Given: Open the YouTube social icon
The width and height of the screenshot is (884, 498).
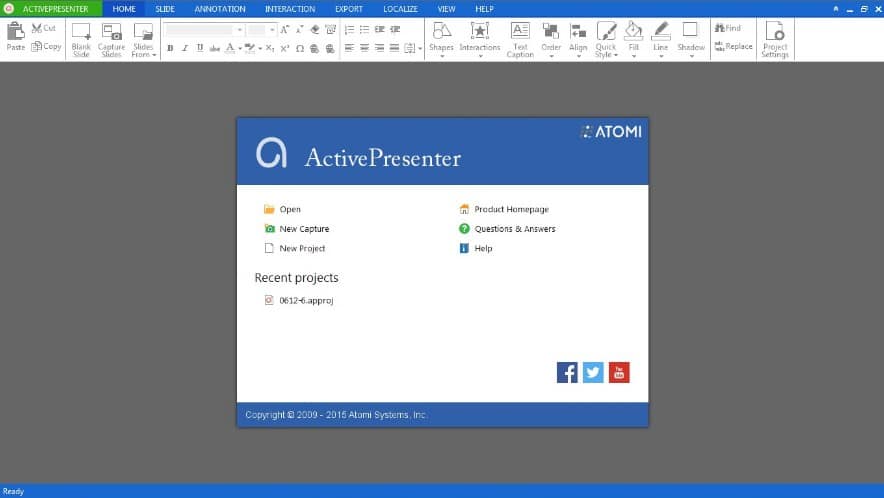Looking at the screenshot, I should point(619,372).
